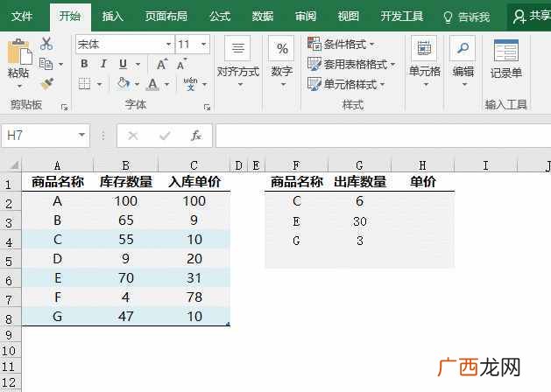Click the Select All corner triangle
551x392 pixels.
[x=13, y=164]
